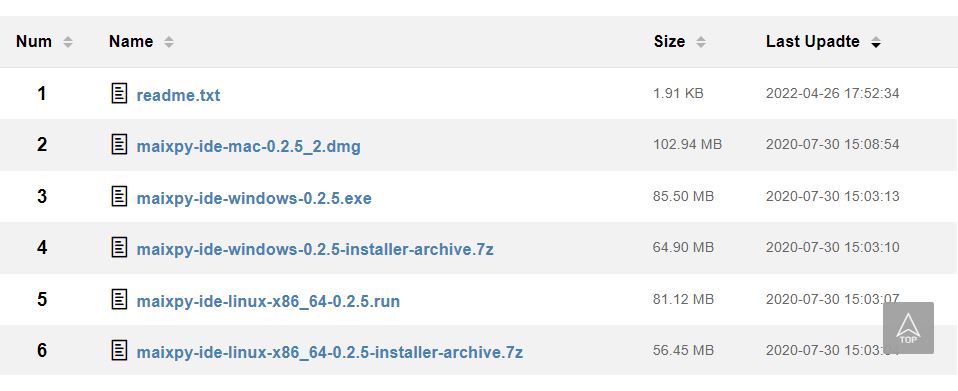958x391 pixels.
Task: Download maixpy-ide-linux-x86_64-0.2.5.run
Action: pos(268,302)
